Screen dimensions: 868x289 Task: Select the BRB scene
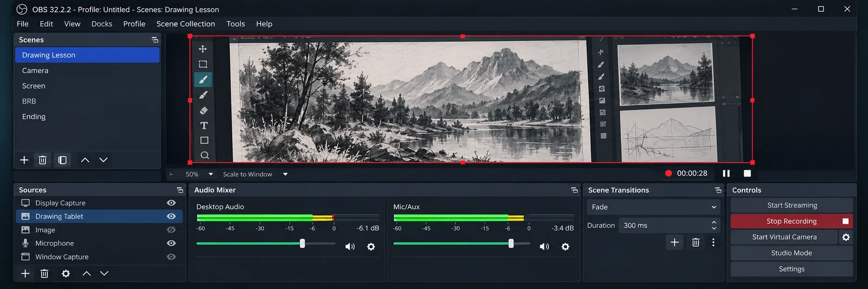[x=87, y=101]
